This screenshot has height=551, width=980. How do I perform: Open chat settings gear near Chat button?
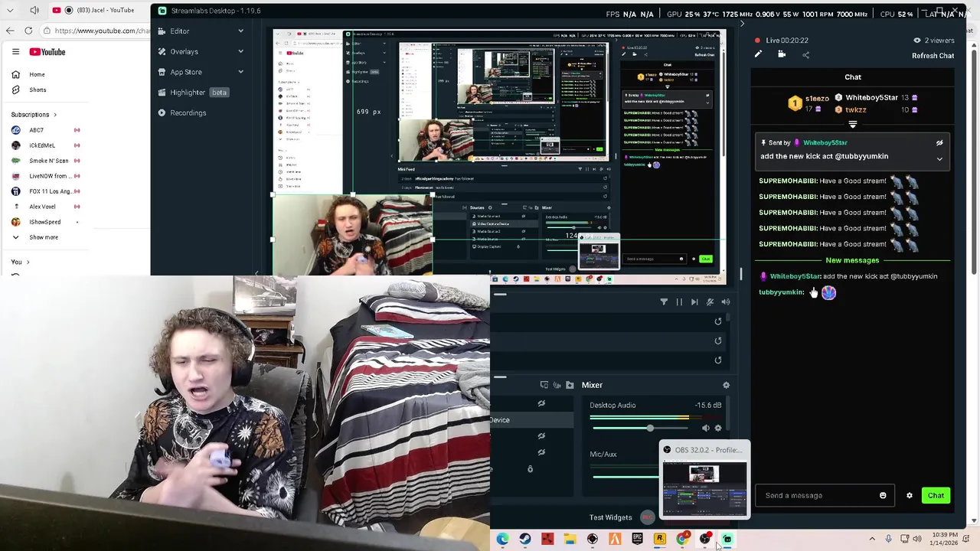pyautogui.click(x=910, y=495)
